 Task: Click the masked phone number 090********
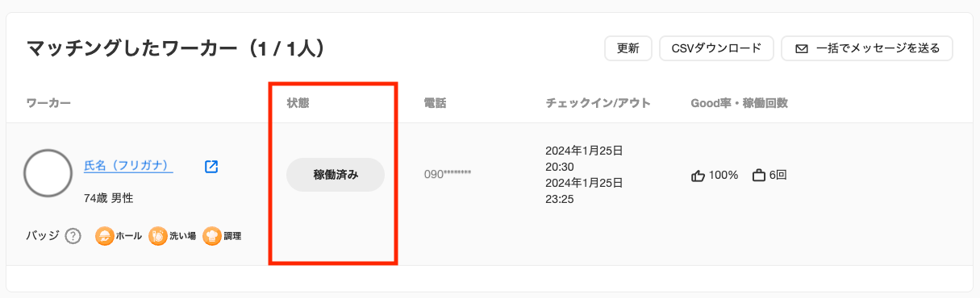448,174
